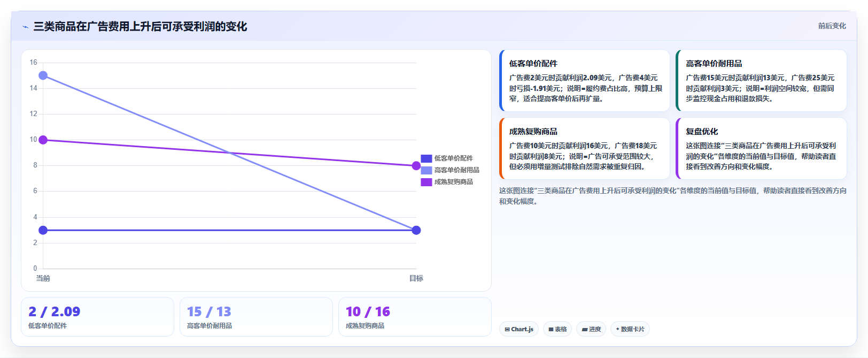Click the 前后变化 badge in the header
868x358 pixels.
832,26
